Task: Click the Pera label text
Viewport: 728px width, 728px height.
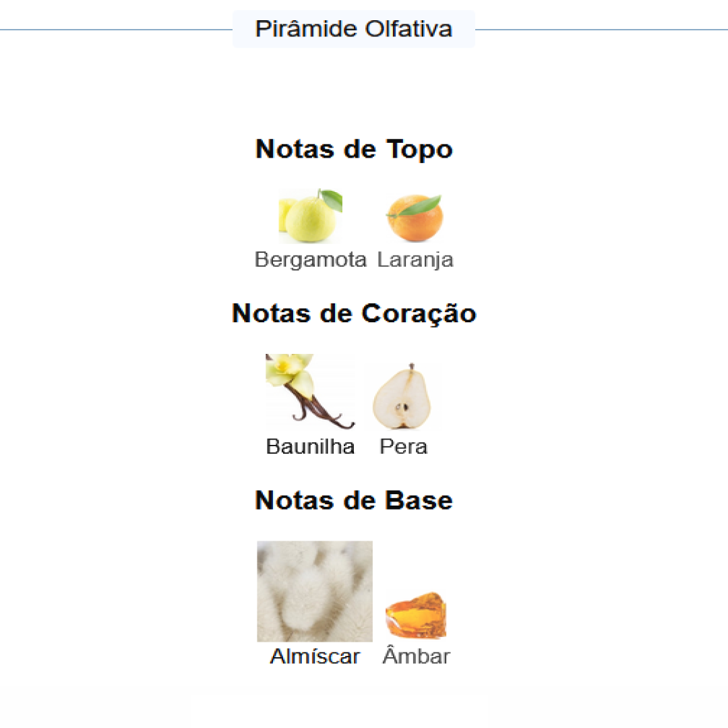Action: pos(403,446)
